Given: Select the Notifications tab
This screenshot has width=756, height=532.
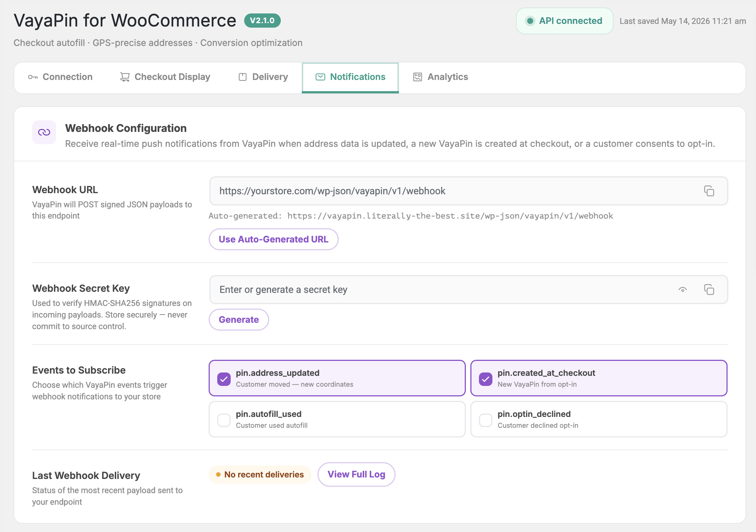Looking at the screenshot, I should pos(350,77).
